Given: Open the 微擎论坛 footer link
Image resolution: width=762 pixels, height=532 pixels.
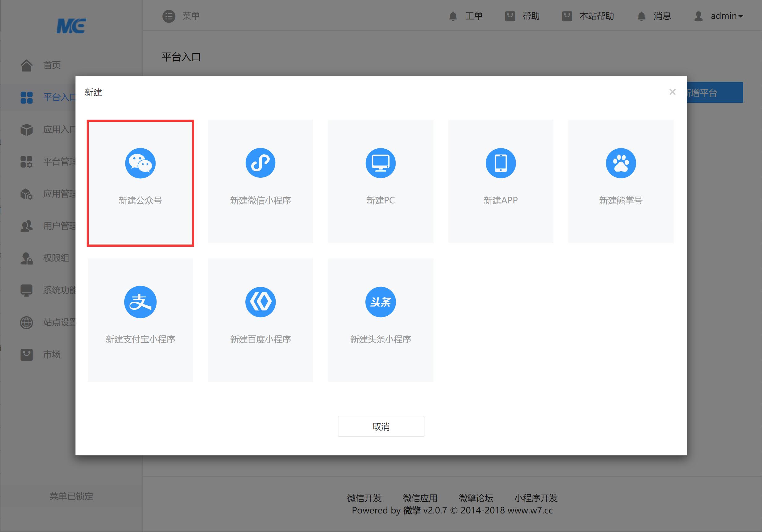Looking at the screenshot, I should tap(476, 498).
